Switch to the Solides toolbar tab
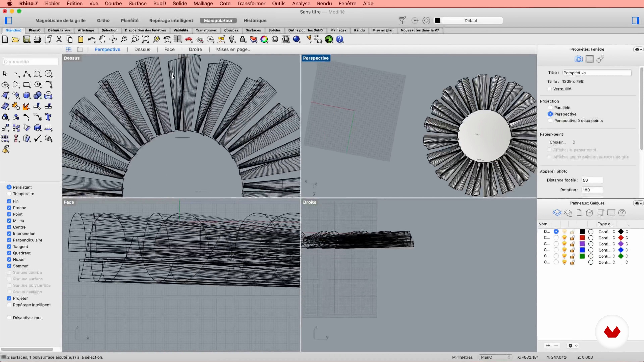644x362 pixels. tap(274, 30)
